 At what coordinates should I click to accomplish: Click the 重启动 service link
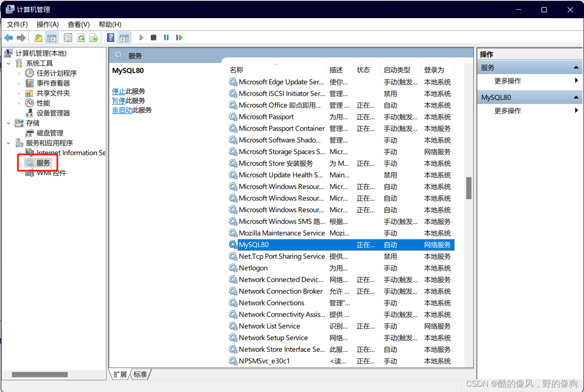122,110
